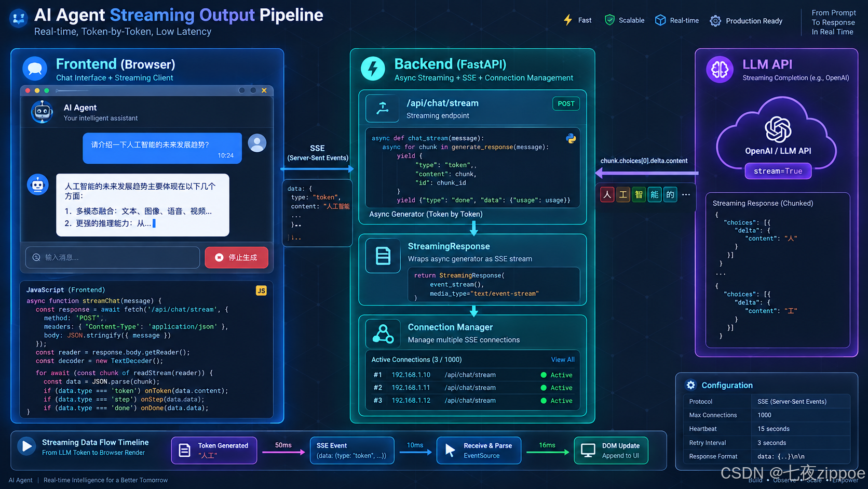The height and width of the screenshot is (489, 868).
Task: Click the red token tile 人
Action: click(607, 195)
